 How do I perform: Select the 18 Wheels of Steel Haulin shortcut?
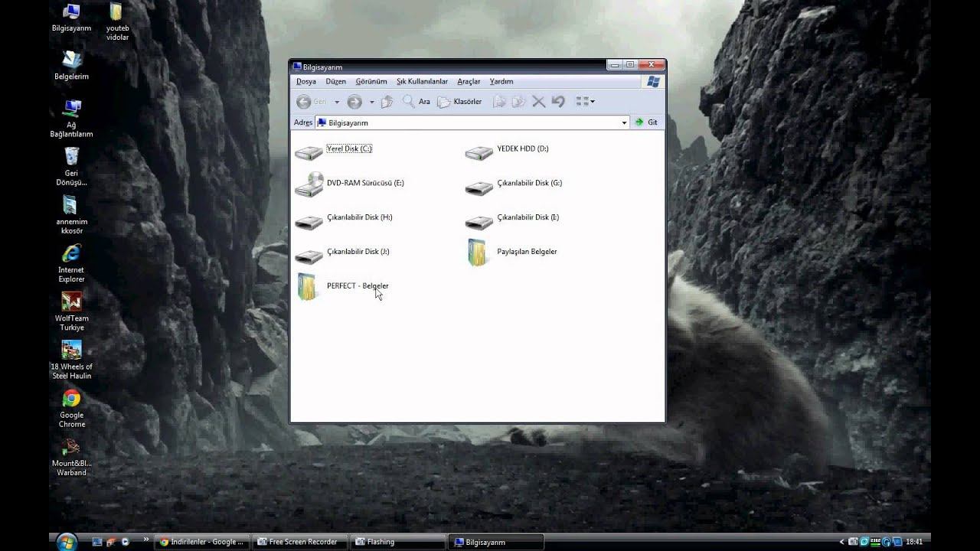coord(71,360)
